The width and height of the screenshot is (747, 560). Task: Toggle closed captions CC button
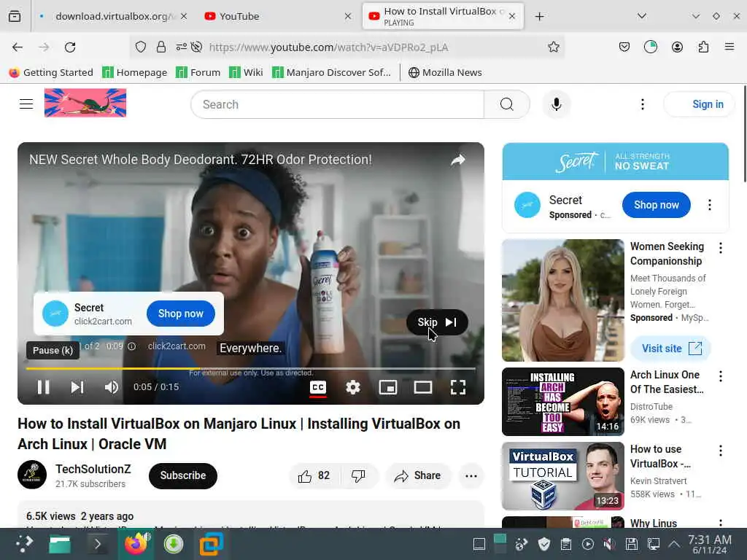[318, 387]
